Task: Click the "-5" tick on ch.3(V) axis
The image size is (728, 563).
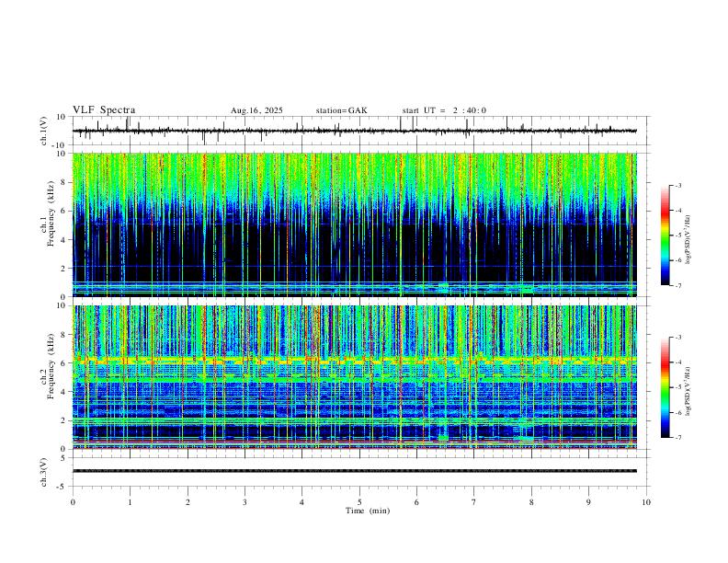Action: click(62, 487)
